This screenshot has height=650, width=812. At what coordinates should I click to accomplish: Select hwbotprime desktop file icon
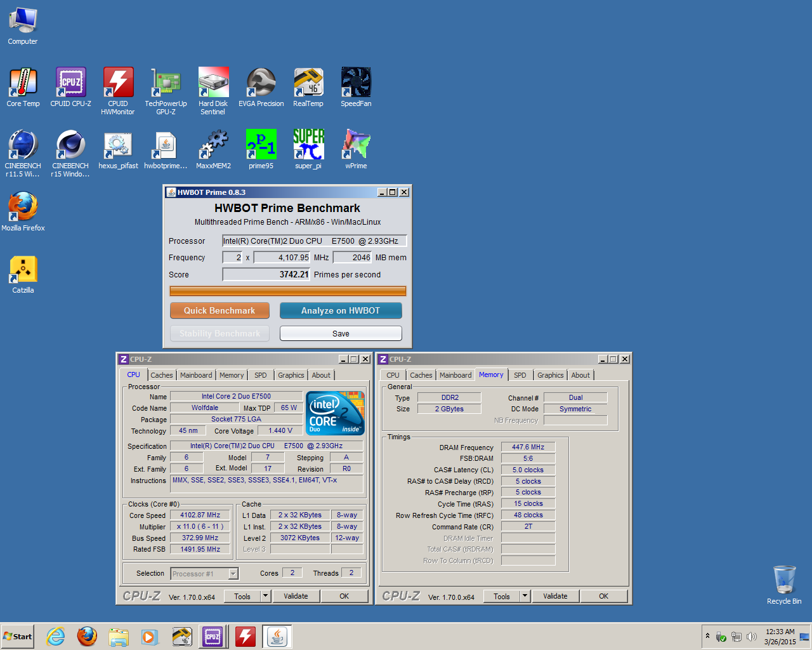(x=166, y=150)
